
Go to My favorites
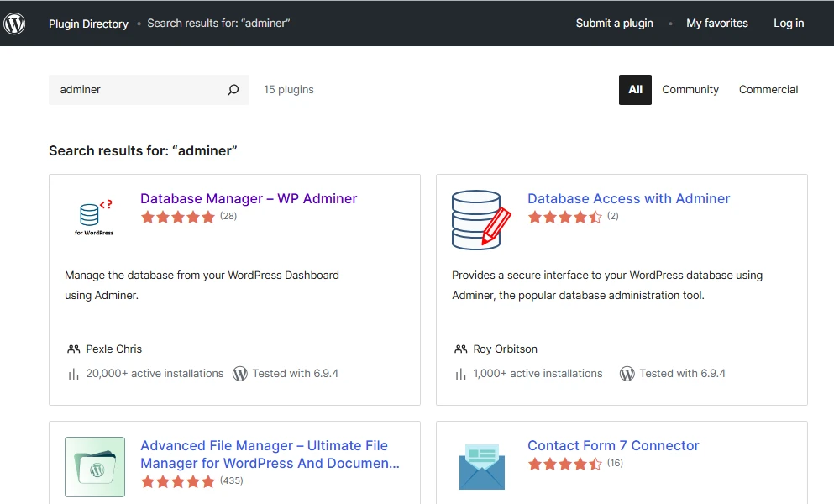(717, 24)
